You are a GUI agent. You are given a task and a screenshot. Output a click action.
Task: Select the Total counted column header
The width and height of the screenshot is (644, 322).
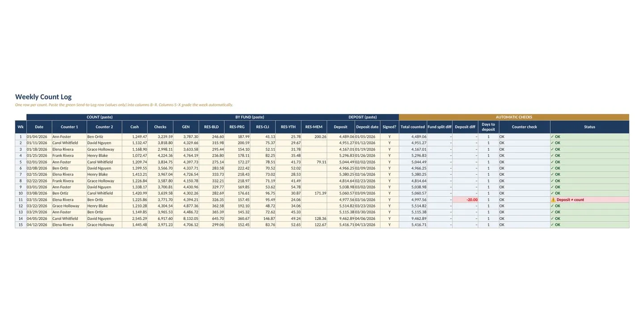pyautogui.click(x=413, y=127)
